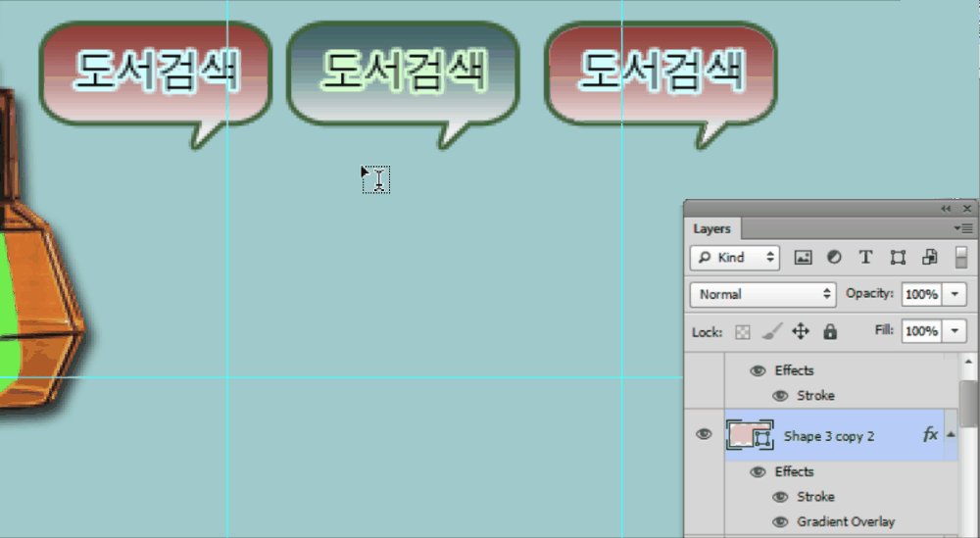The image size is (980, 538).
Task: Click the Layers panel scroll up arrow
Action: point(969,362)
